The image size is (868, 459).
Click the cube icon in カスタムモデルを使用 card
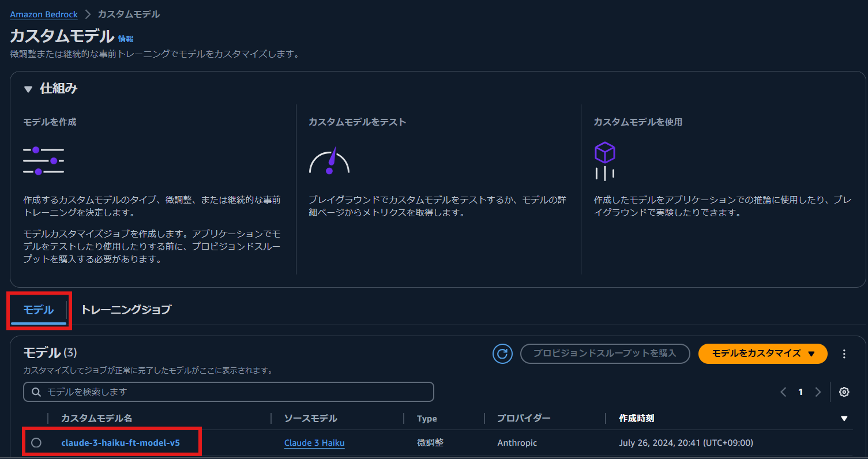[x=604, y=160]
